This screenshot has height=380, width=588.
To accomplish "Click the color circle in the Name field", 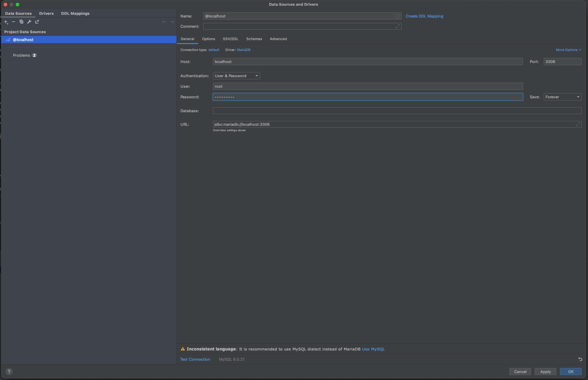I will 397,16.
